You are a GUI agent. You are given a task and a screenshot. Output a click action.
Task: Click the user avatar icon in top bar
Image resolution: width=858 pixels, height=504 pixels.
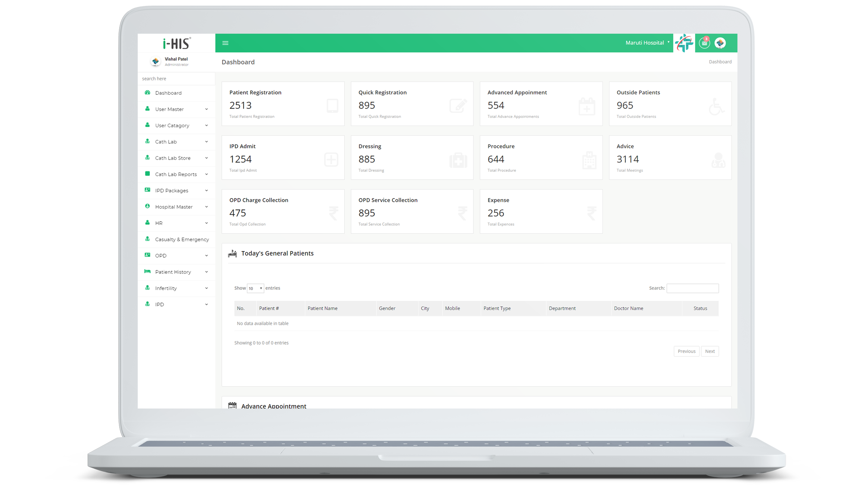point(720,43)
